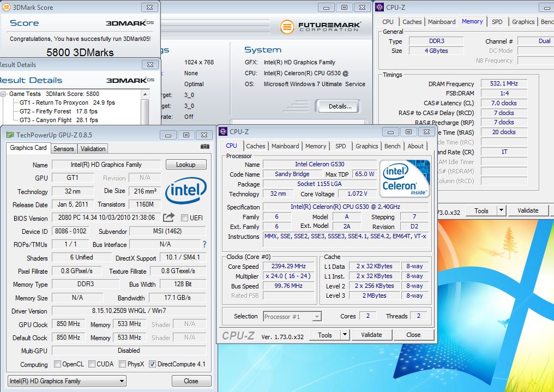Open the Processor #1 selection dropdown
The width and height of the screenshot is (554, 392).
tap(292, 316)
